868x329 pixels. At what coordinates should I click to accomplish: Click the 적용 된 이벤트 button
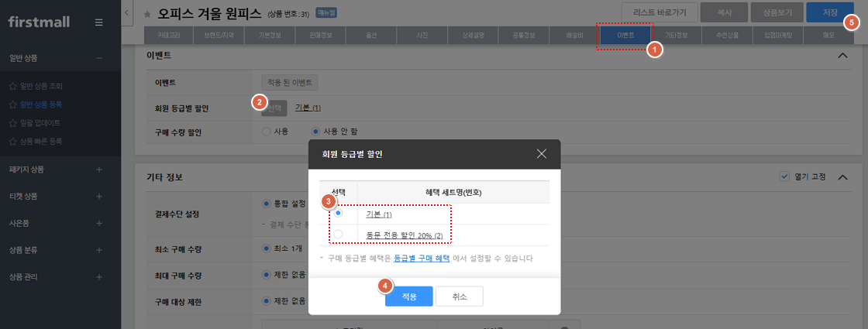tap(290, 82)
